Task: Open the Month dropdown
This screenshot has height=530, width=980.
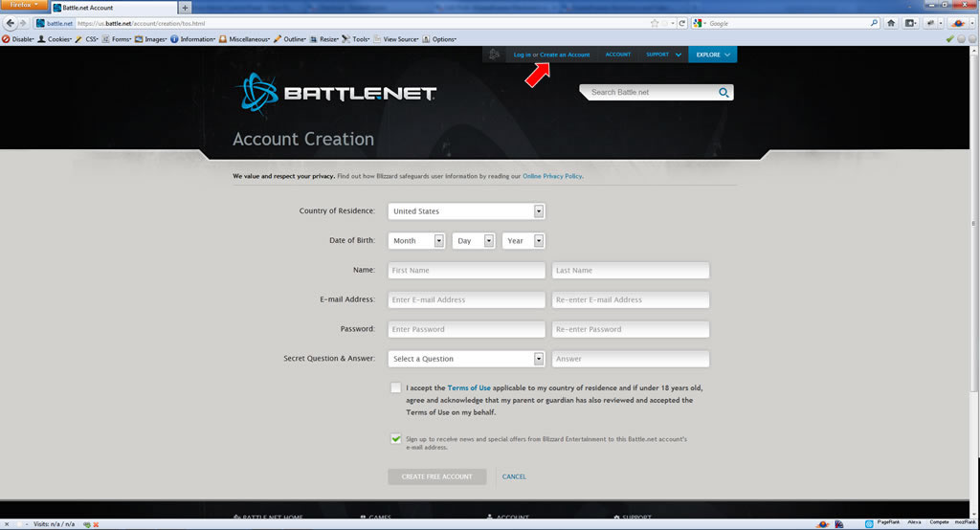Action: (x=416, y=241)
